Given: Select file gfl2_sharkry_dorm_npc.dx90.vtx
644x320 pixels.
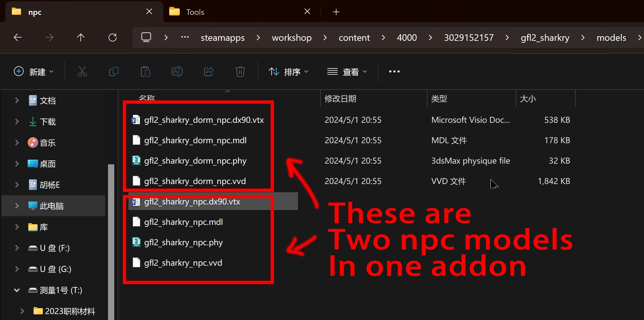Looking at the screenshot, I should pyautogui.click(x=204, y=120).
